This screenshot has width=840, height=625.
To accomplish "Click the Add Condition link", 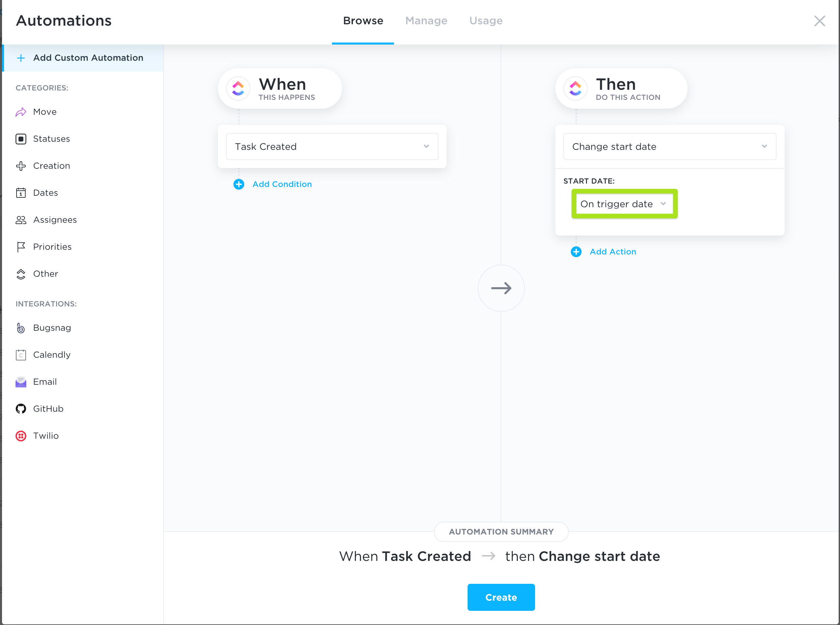I will tap(281, 184).
